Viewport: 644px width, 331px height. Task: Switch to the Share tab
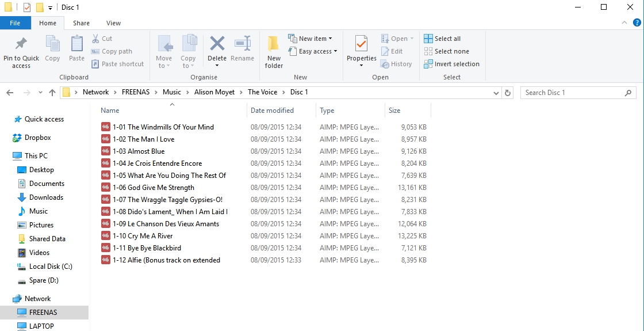click(81, 23)
